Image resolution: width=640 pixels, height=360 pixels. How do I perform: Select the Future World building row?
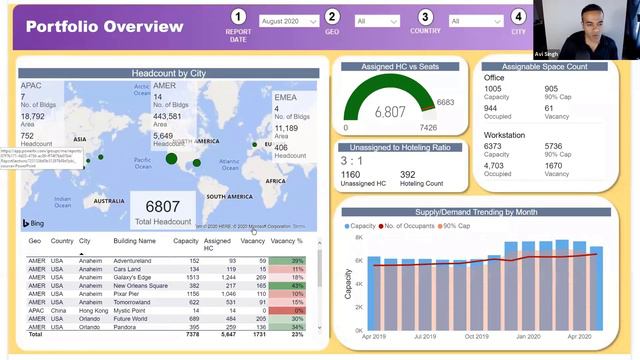point(166,319)
